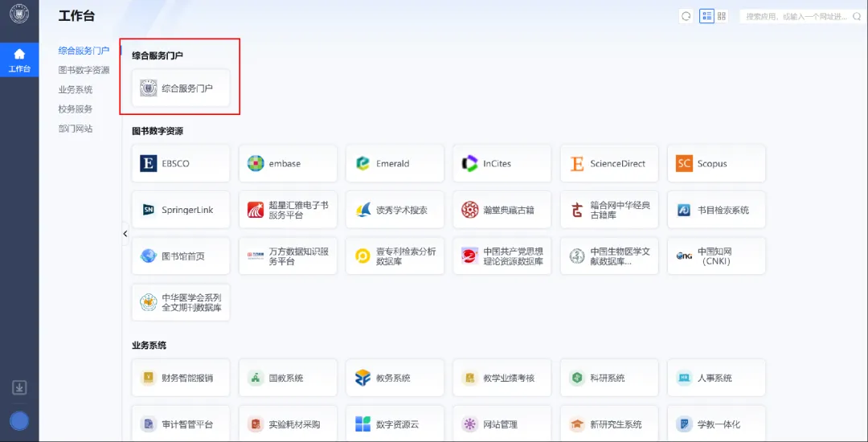This screenshot has height=442, width=868.
Task: Open 人事系统 icon
Action: (684, 379)
